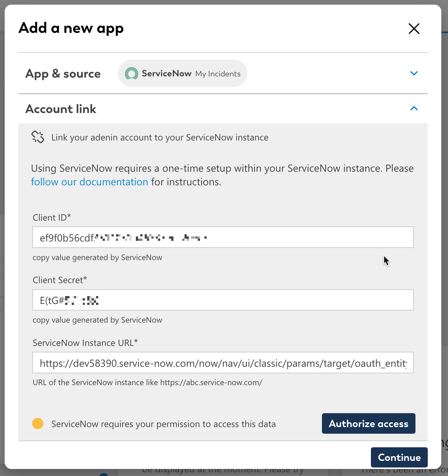Screen dimensions: 448x476
Task: Click the Client ID label
Action: pos(52,217)
